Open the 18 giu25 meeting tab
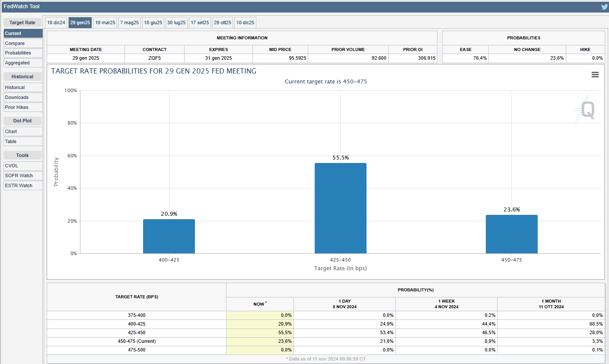The image size is (609, 364). [x=153, y=22]
